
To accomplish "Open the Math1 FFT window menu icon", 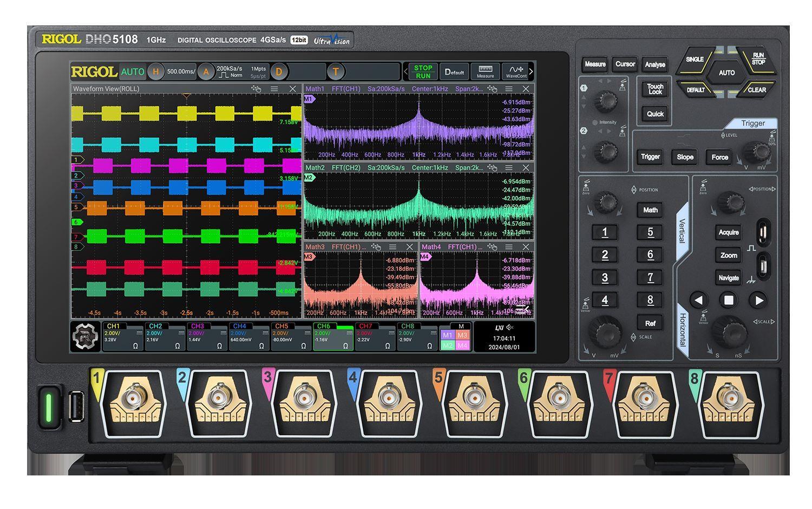I will click(508, 89).
